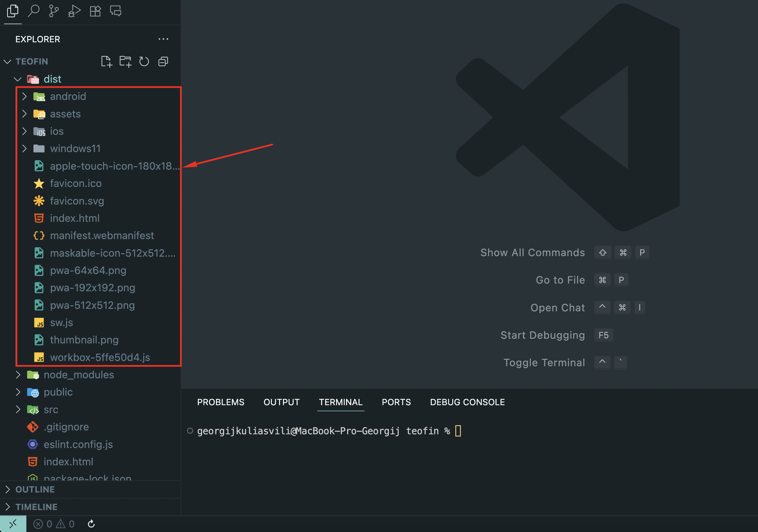Click the New File icon in explorer
Screen dimensions: 758x532
[106, 61]
